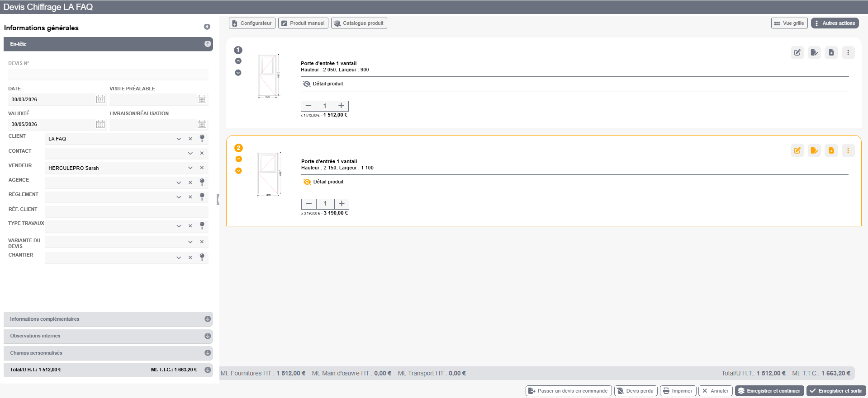The image size is (868, 398).
Task: Add a Produit manuel
Action: [x=303, y=23]
